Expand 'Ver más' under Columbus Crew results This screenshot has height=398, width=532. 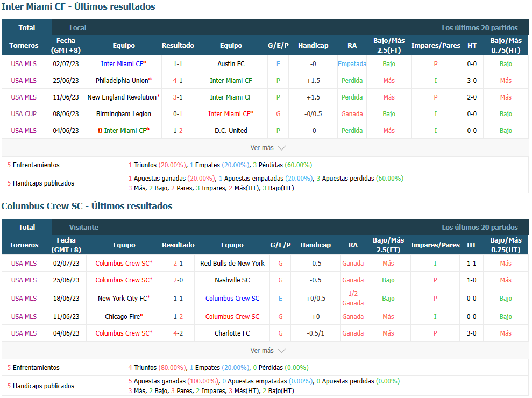click(268, 351)
